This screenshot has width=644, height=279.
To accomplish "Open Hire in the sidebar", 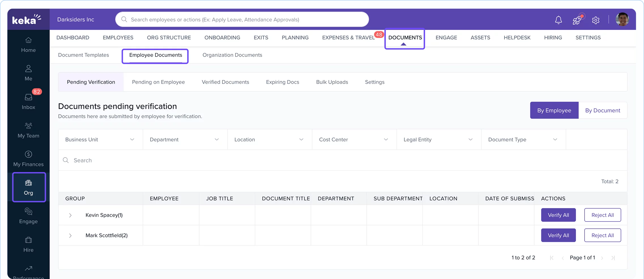I will (x=28, y=244).
